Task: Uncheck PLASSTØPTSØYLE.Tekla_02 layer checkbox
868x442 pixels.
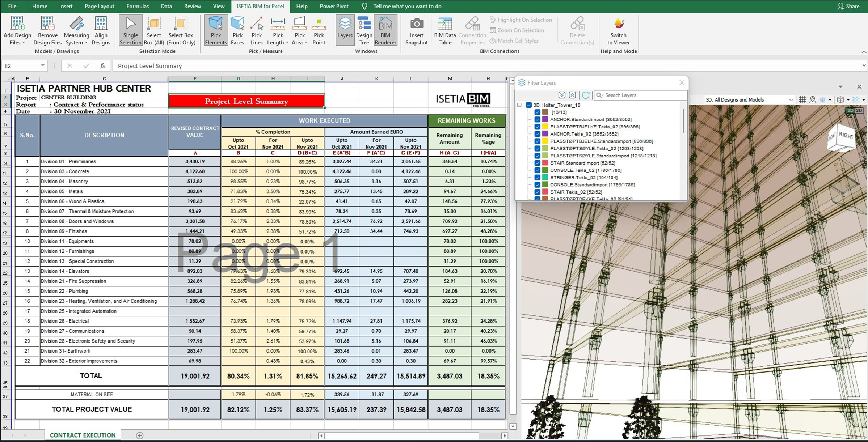Action: 537,148
